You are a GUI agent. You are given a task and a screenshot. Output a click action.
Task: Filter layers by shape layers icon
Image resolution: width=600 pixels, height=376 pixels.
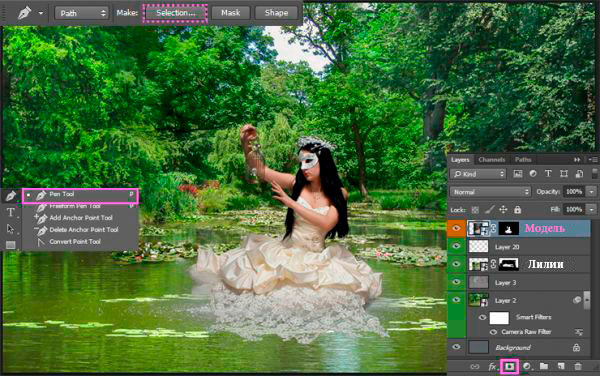(x=564, y=174)
